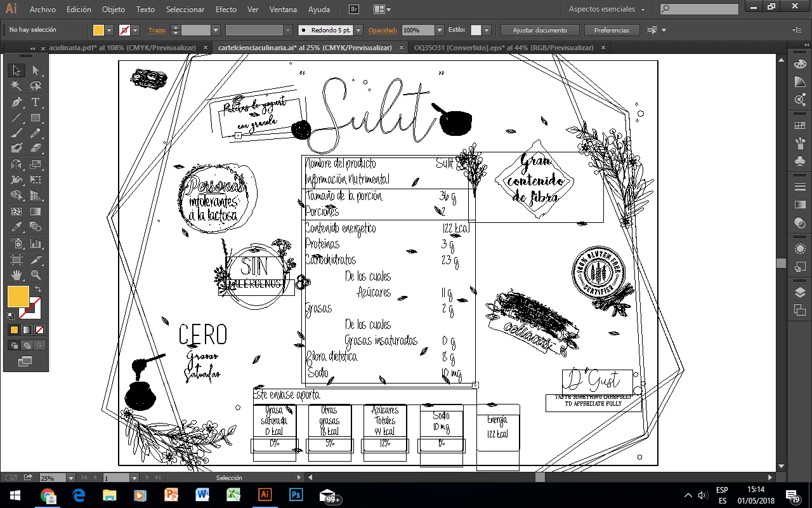Open the Ventana menu

pos(283,10)
